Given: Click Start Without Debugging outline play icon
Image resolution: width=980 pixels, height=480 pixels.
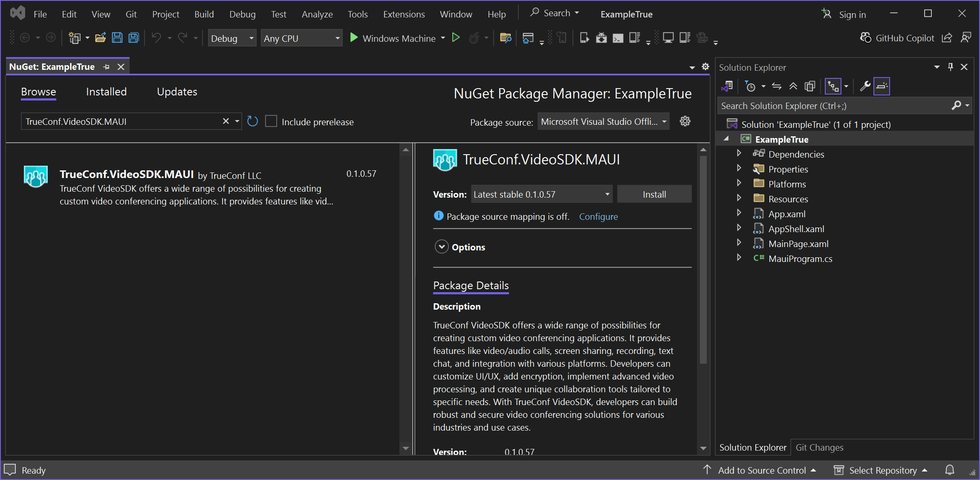Looking at the screenshot, I should pyautogui.click(x=456, y=38).
